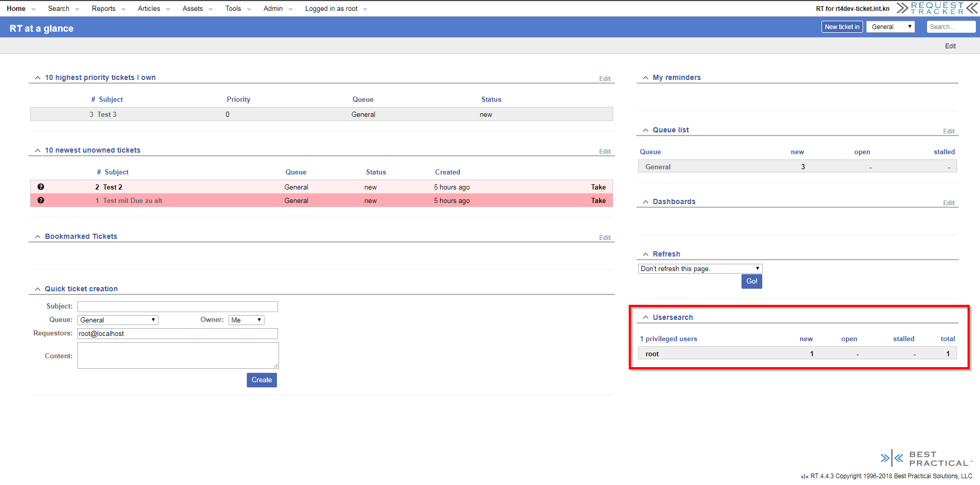
Task: Collapse 10 newest unowned tickets section
Action: pyautogui.click(x=37, y=150)
